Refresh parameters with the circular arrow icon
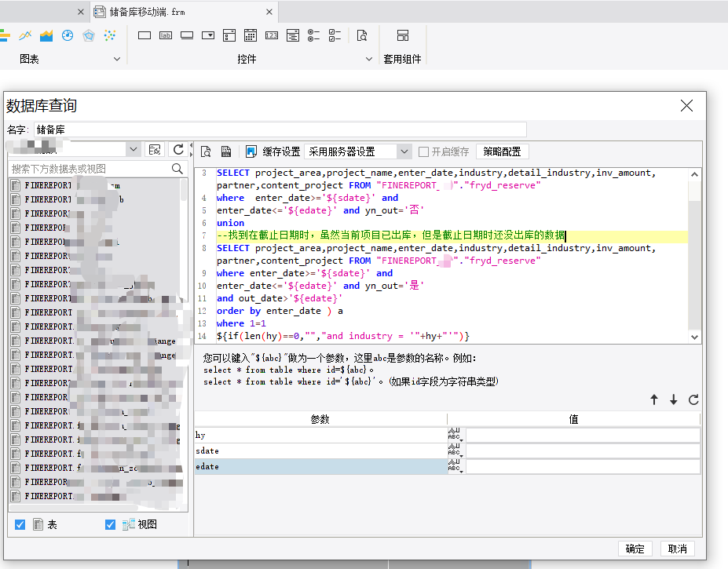The height and width of the screenshot is (569, 728). tap(693, 399)
